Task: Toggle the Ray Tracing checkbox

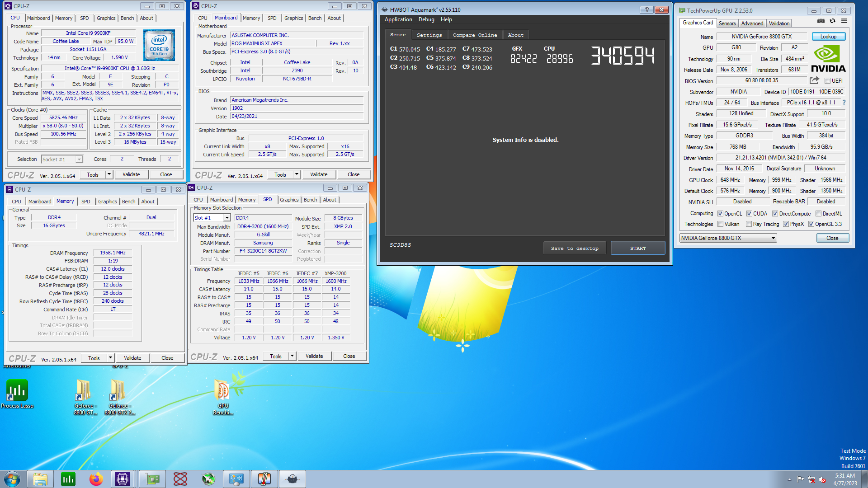Action: point(749,224)
